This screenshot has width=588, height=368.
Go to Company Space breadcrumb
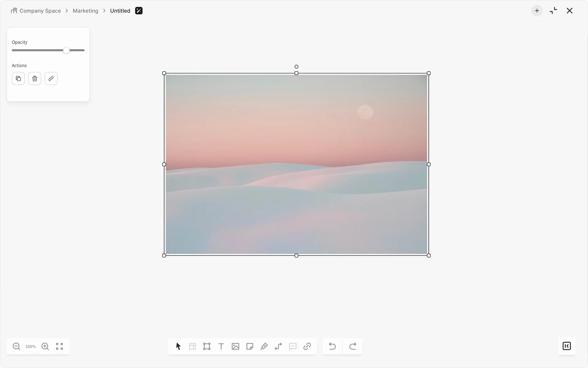40,11
